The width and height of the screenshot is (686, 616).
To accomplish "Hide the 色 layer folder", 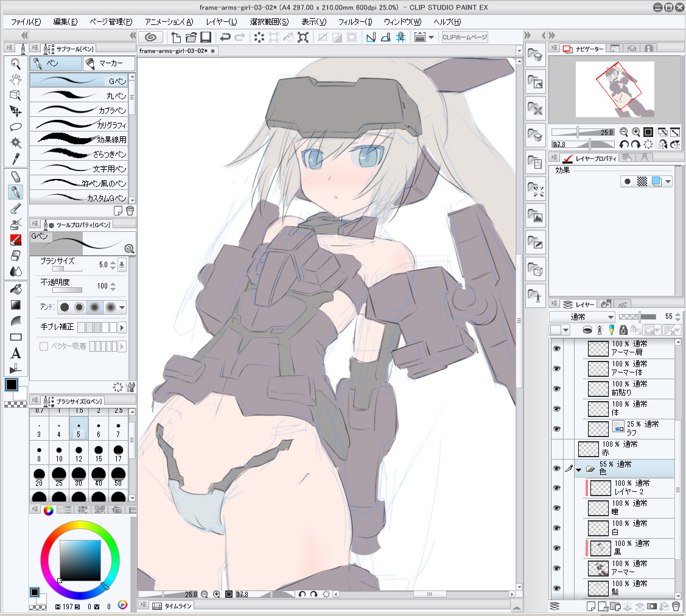I will (x=556, y=469).
